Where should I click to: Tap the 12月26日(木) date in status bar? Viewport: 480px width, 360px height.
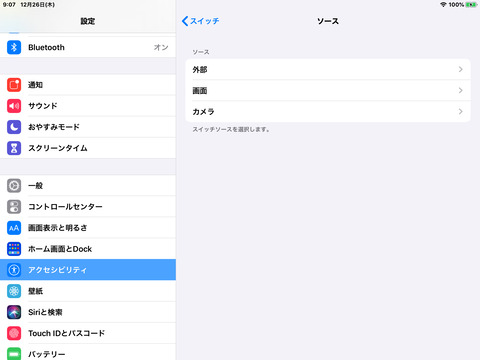coord(38,5)
